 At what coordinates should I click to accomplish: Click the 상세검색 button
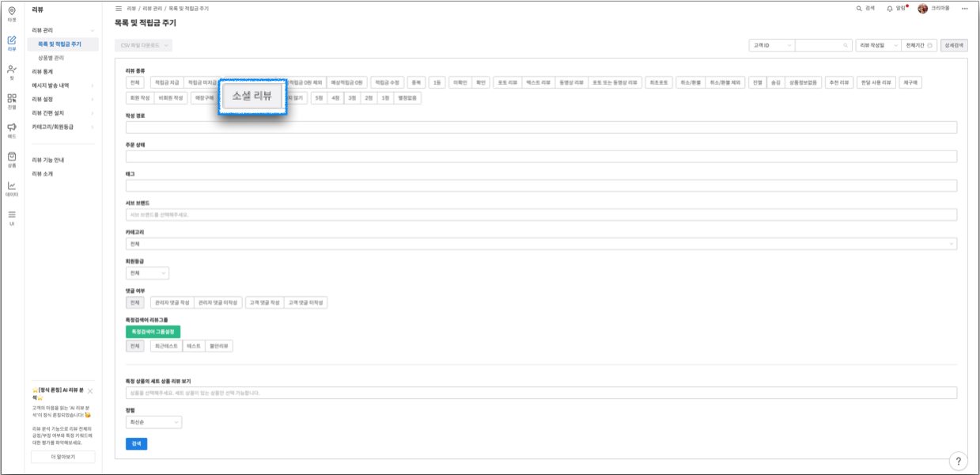[955, 45]
